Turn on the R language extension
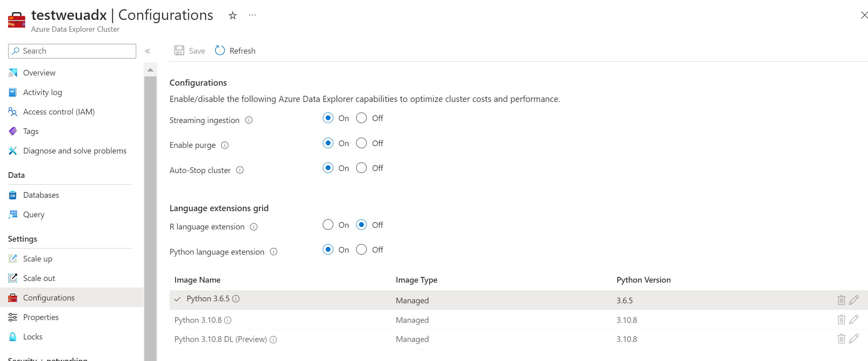The height and width of the screenshot is (361, 868). (328, 225)
